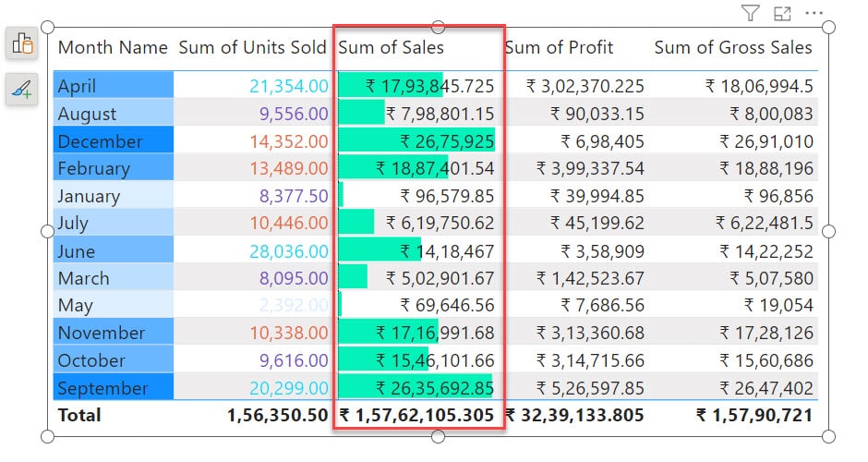Click sales value ₹ 26,75,925
868x462 pixels.
(447, 141)
